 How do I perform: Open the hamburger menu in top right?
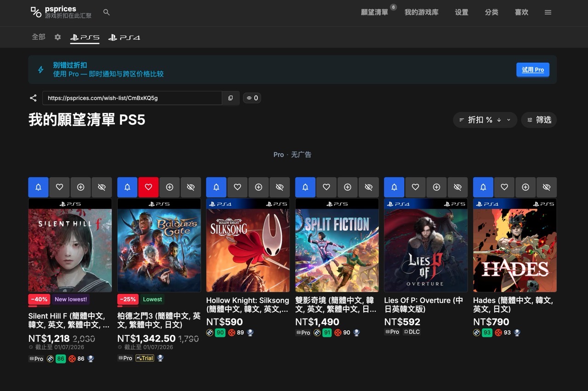tap(548, 12)
